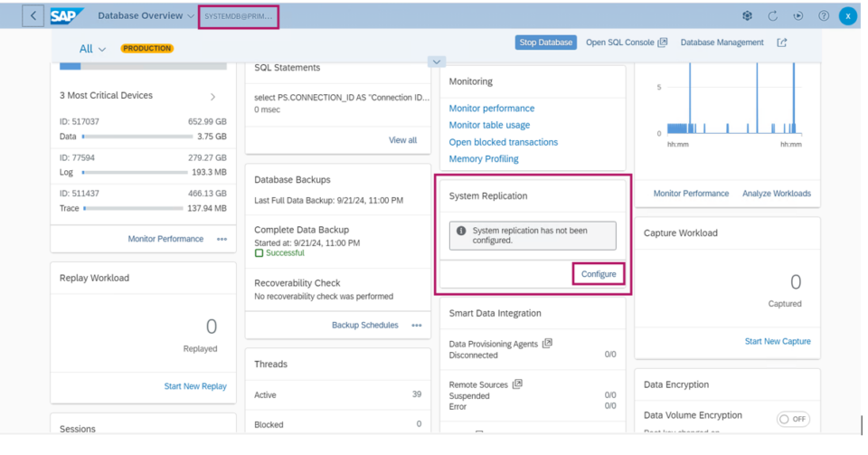Click the refresh icon in header
The width and height of the screenshot is (868, 455).
[x=773, y=16]
